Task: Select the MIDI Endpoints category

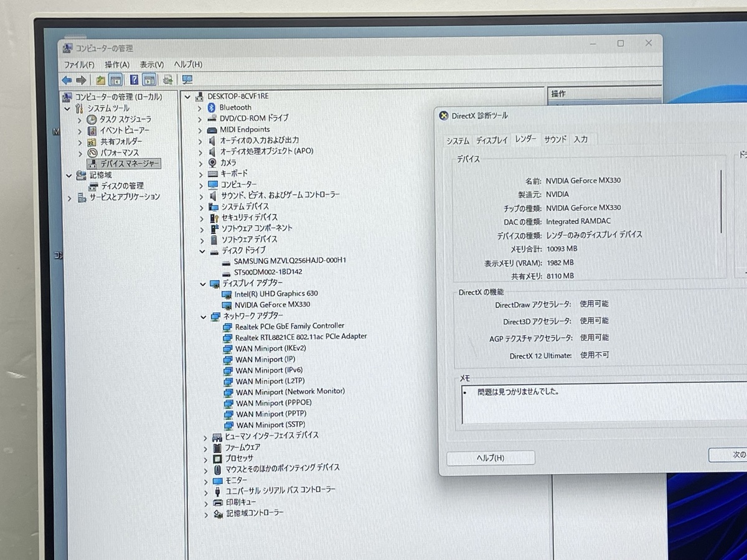Action: click(x=245, y=129)
